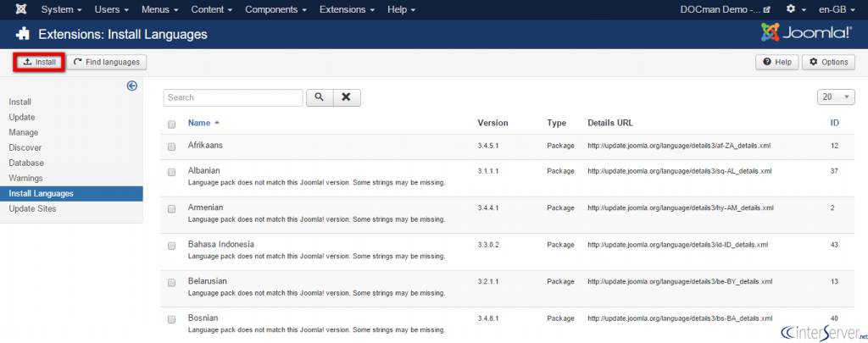868x343 pixels.
Task: Check the Armenian checkbox
Action: coord(171,208)
